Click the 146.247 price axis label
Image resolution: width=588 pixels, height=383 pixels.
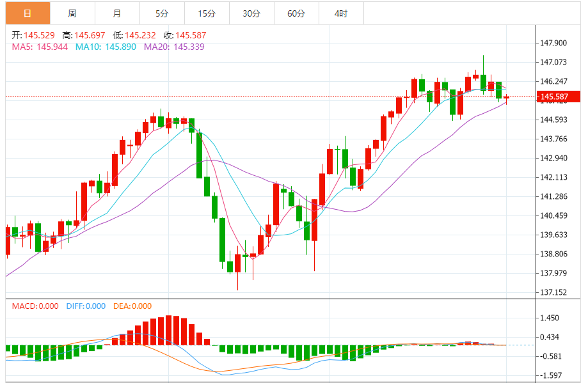tap(553, 81)
